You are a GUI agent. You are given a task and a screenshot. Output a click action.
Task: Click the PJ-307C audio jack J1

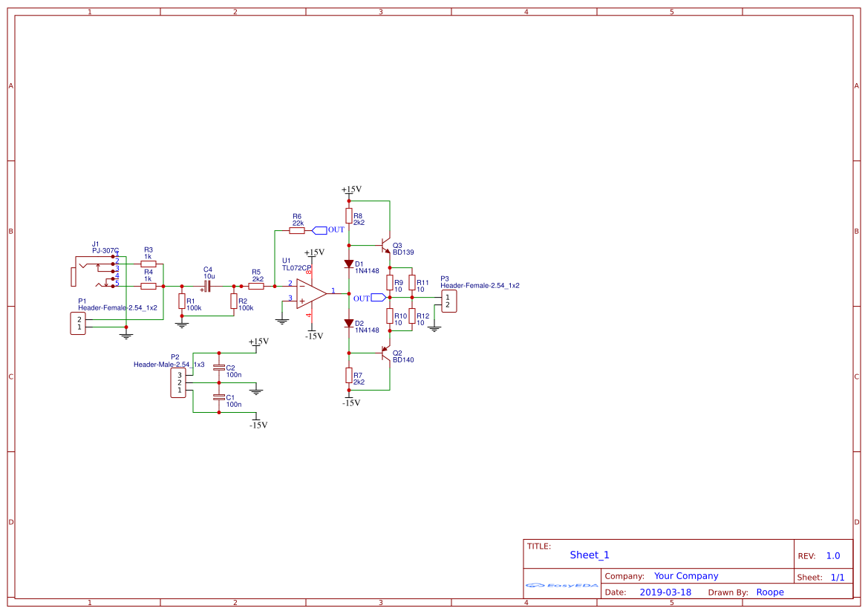click(94, 271)
